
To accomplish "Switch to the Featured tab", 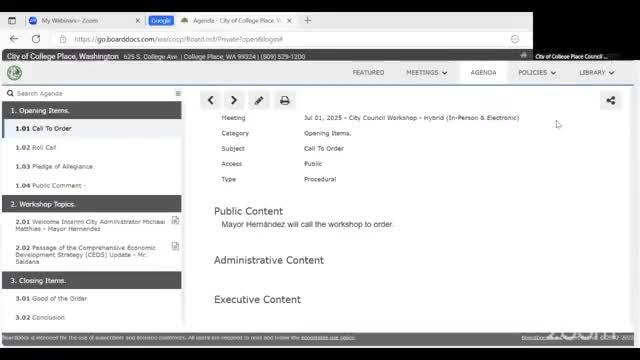I will [368, 73].
